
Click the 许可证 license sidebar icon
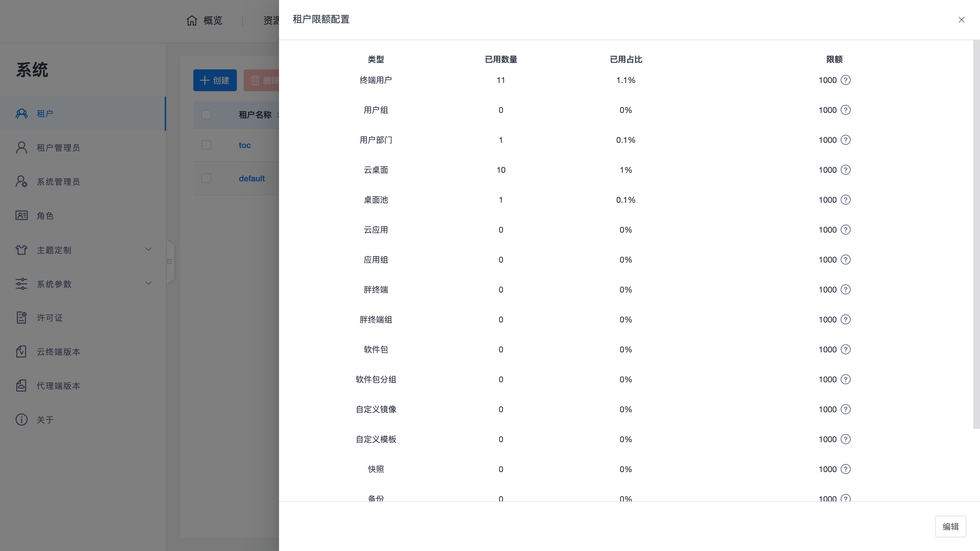pos(21,318)
